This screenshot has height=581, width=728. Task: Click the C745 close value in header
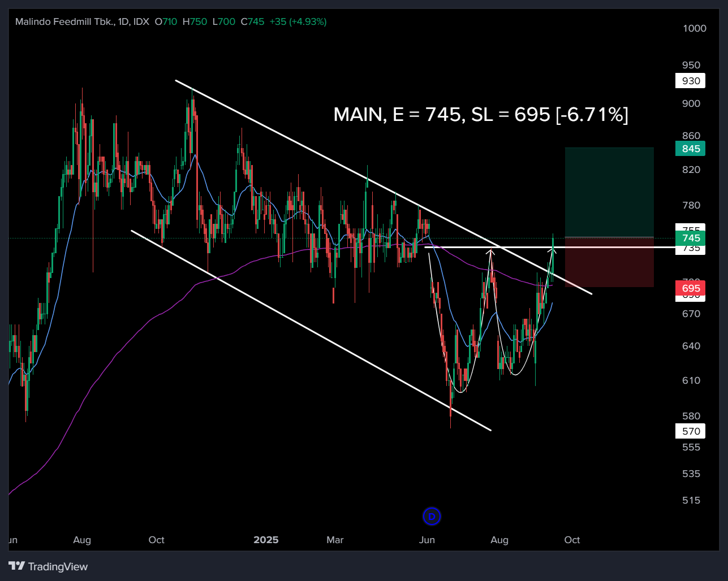[252, 21]
